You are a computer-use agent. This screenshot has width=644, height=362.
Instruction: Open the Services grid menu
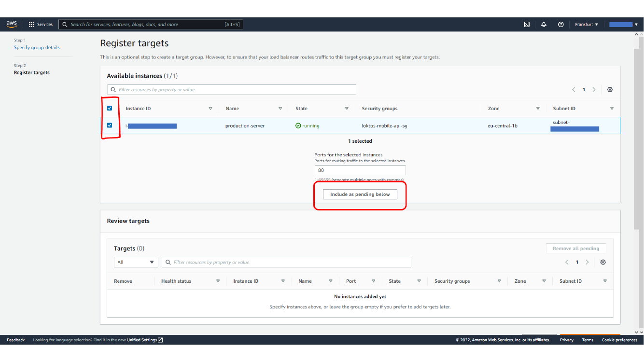tap(32, 24)
